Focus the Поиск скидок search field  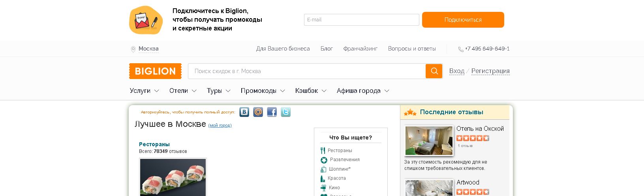(307, 71)
